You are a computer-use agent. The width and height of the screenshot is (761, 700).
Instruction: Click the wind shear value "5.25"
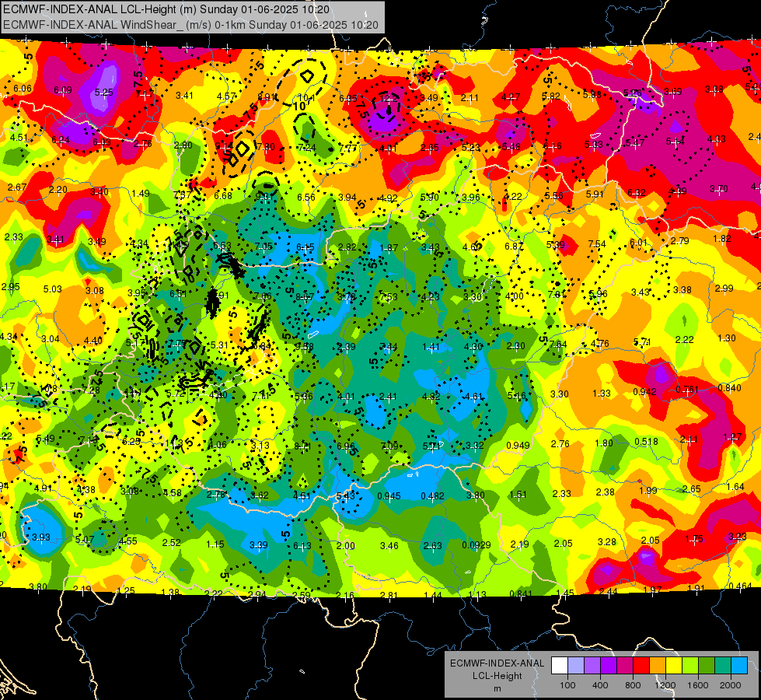coord(104,93)
